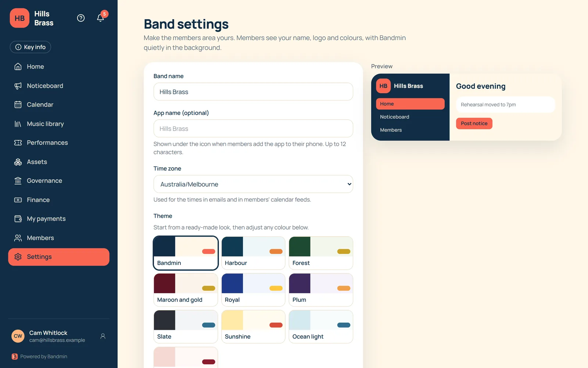The height and width of the screenshot is (368, 588).
Task: Choose the Harbour theme
Action: click(253, 253)
